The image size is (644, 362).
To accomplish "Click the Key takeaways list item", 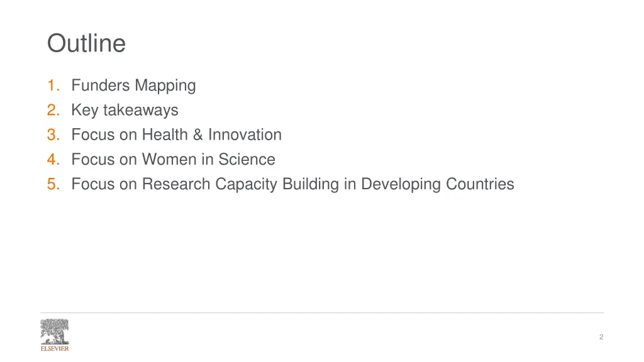I will 125,110.
